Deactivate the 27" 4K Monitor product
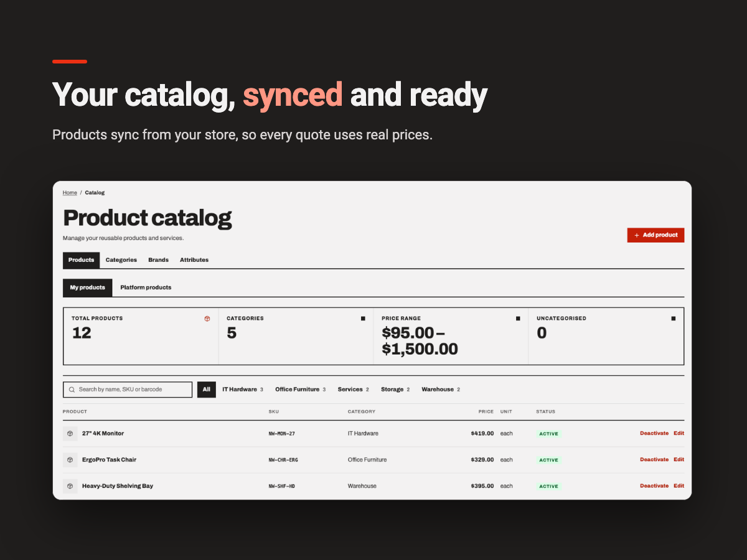 pos(654,434)
